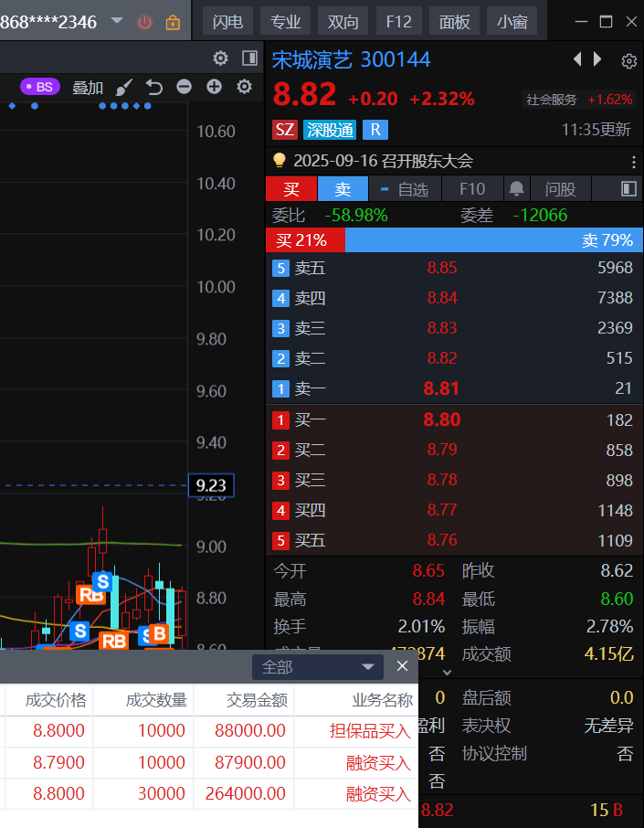The image size is (644, 828).
Task: Click the blue 卖 sell tab
Action: tap(343, 188)
